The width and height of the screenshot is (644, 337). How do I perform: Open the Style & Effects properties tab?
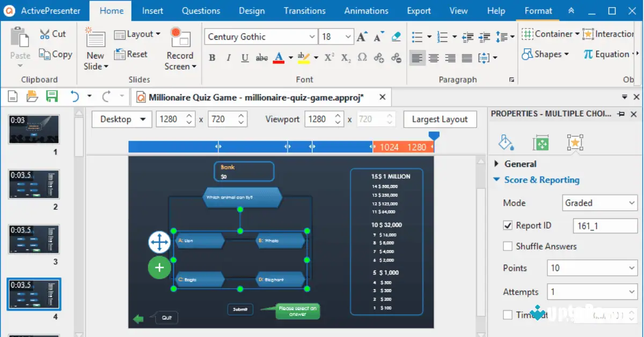505,142
